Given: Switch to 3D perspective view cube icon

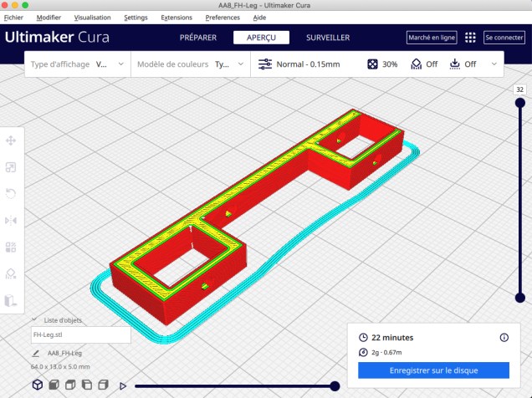Looking at the screenshot, I should click(x=38, y=385).
